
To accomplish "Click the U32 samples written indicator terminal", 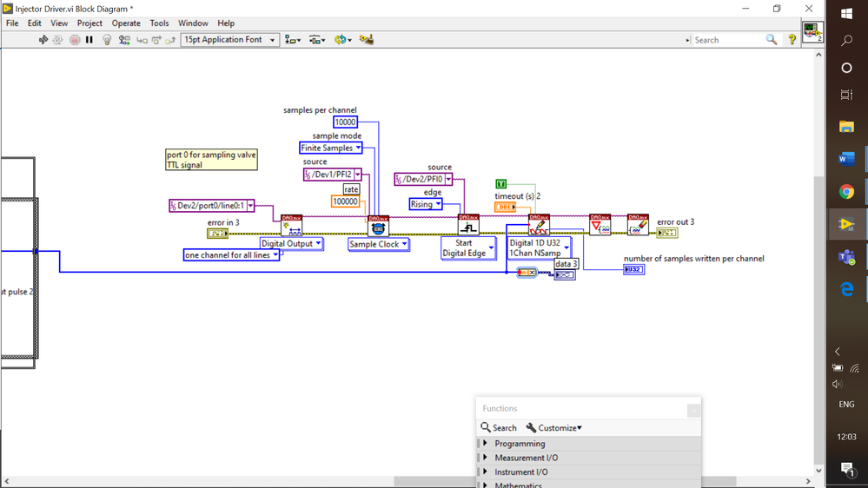I will click(633, 269).
